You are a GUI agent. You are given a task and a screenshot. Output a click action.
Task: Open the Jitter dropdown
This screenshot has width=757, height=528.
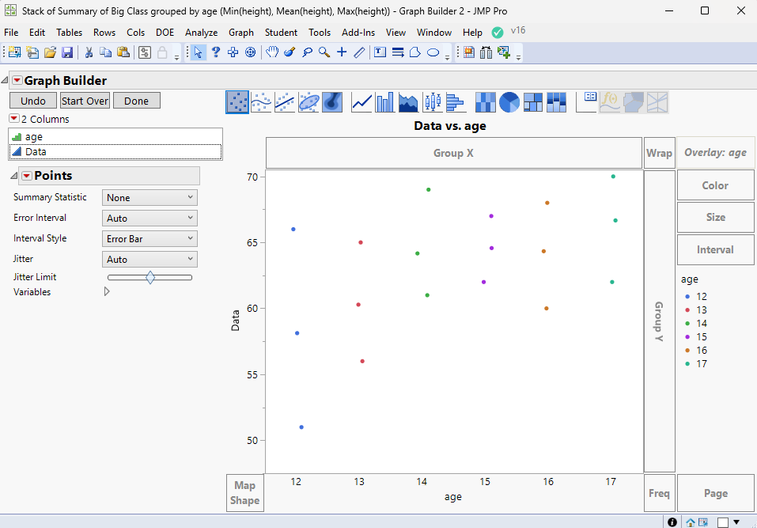(150, 259)
